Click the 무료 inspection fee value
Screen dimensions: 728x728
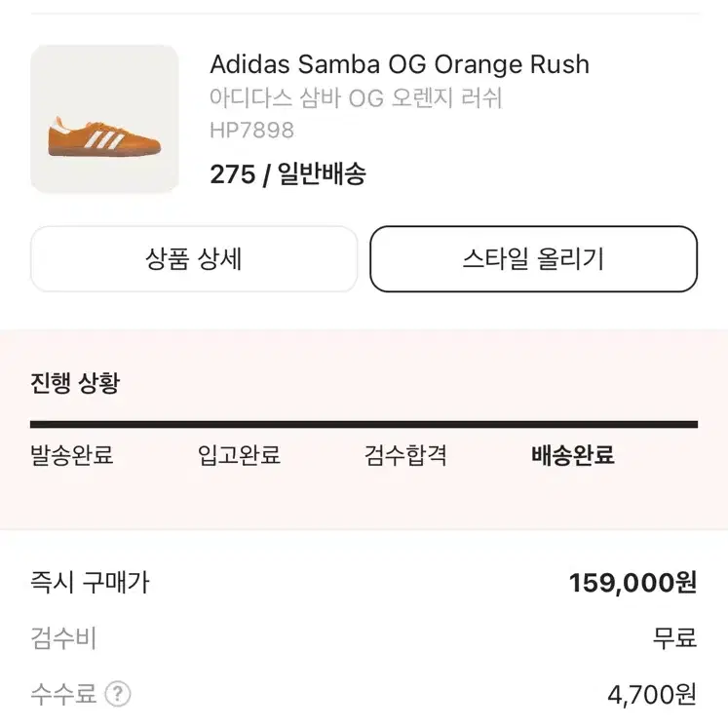tap(674, 638)
